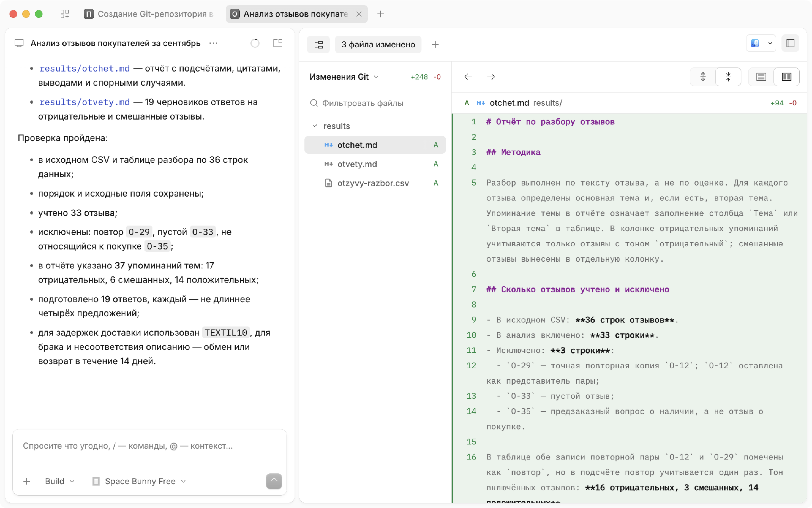Click diff line number 7
812x508 pixels.
(474, 290)
